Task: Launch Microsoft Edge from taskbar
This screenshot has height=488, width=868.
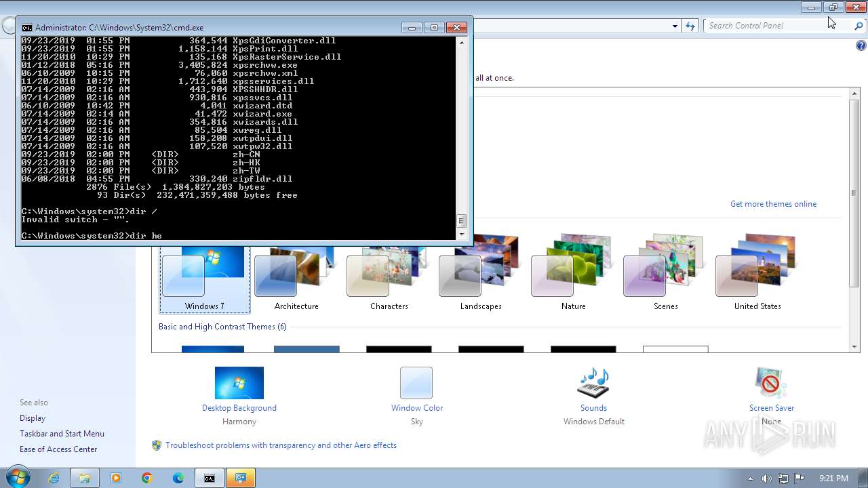Action: (178, 478)
